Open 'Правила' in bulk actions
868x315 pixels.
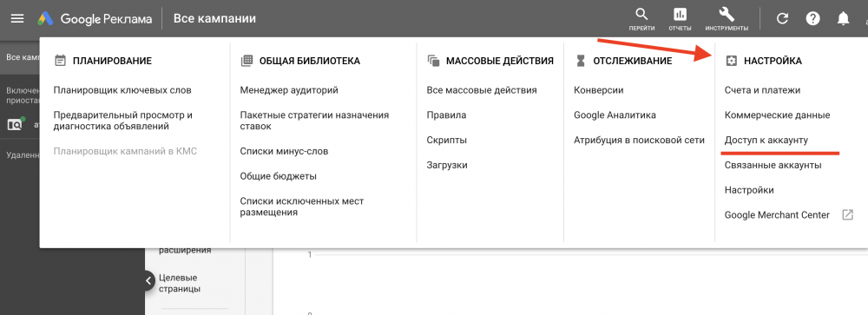(446, 115)
